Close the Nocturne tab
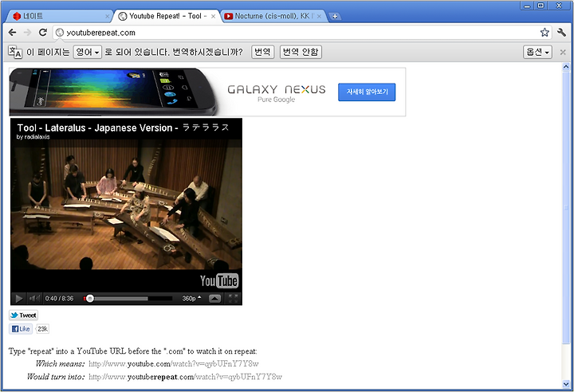 pos(319,17)
